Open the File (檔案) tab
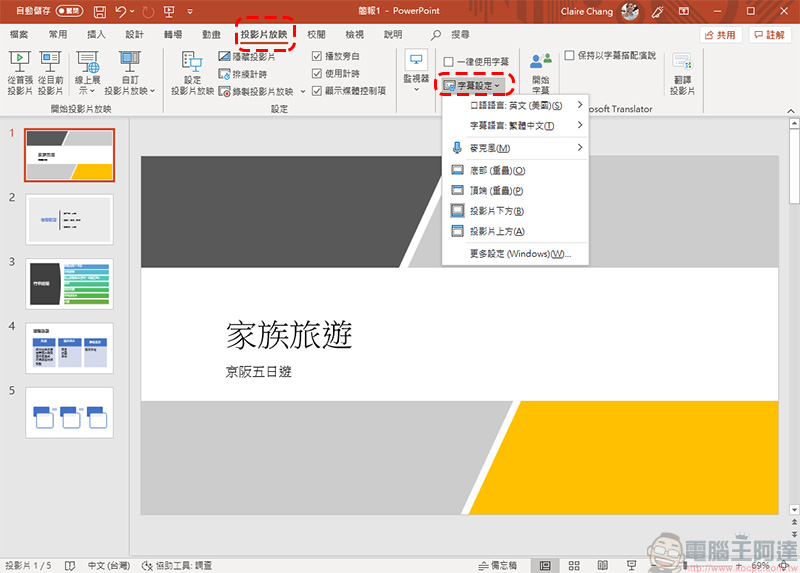800x573 pixels. (x=19, y=35)
